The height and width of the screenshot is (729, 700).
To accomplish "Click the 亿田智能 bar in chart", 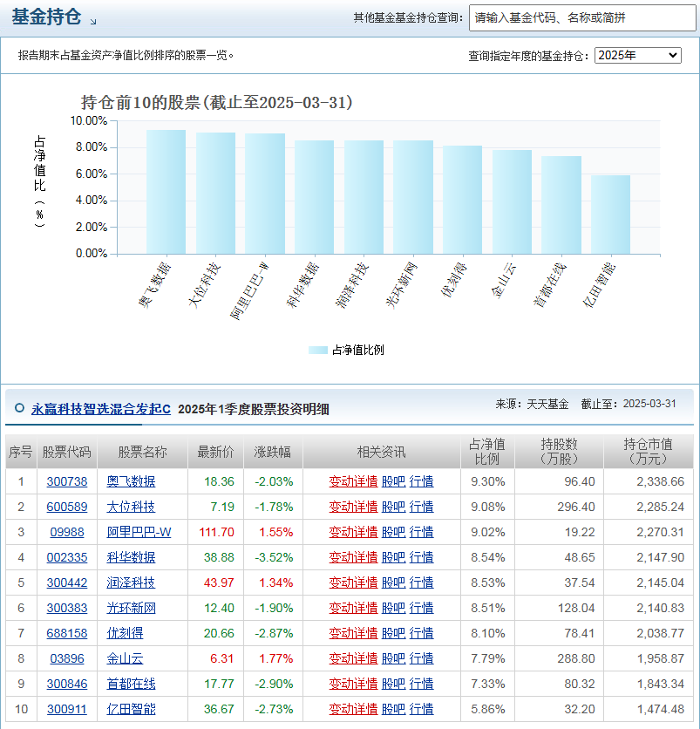I will point(611,215).
